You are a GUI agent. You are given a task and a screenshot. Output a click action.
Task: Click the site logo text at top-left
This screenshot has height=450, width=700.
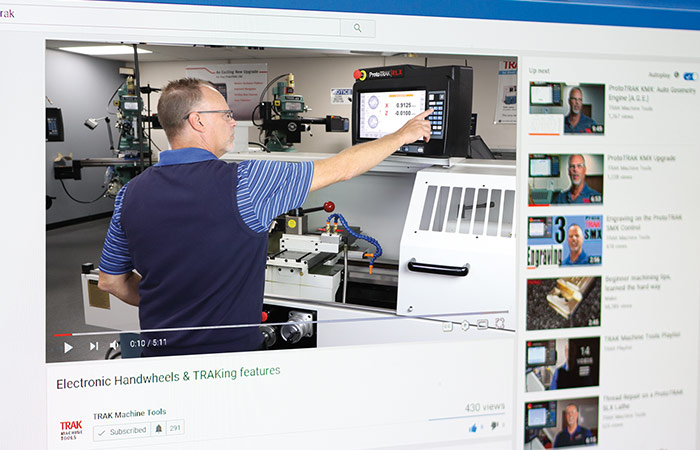[7, 13]
